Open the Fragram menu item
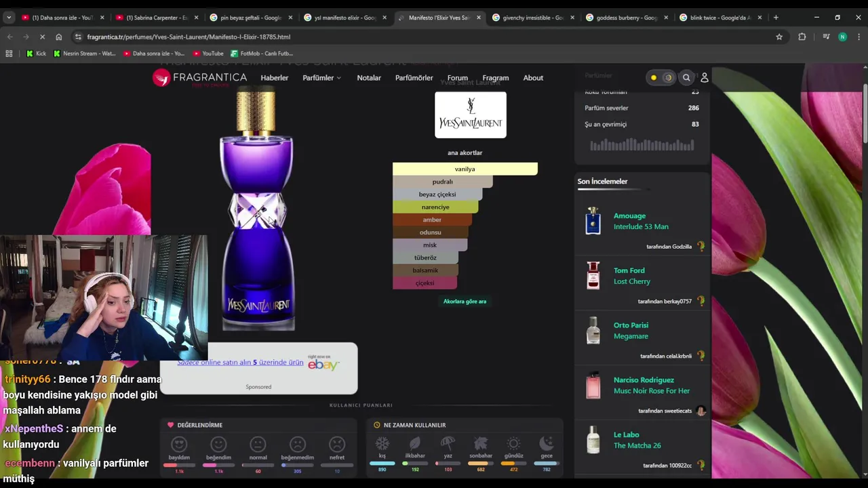The height and width of the screenshot is (488, 868). pyautogui.click(x=496, y=78)
